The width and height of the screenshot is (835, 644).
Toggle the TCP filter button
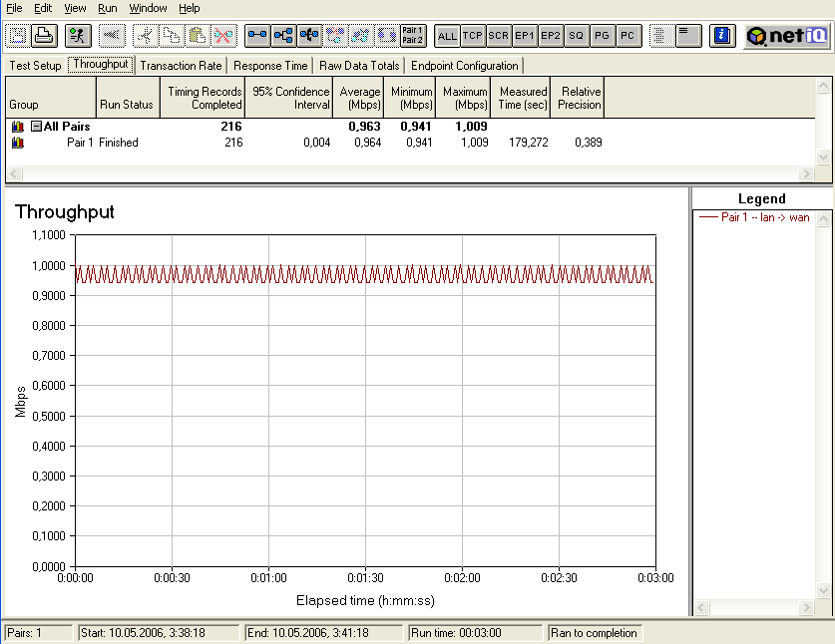pos(473,36)
